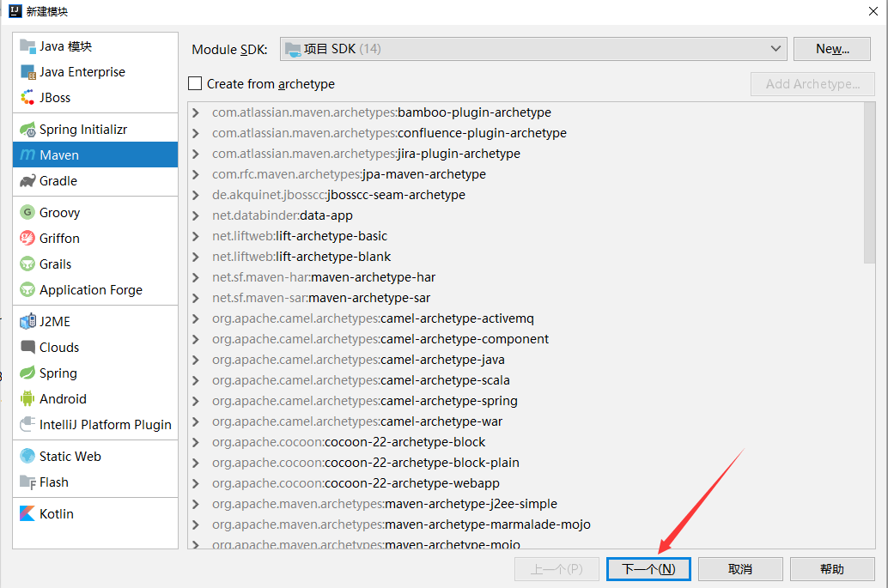This screenshot has height=588, width=888.
Task: Click the project SDK folder icon
Action: [293, 49]
